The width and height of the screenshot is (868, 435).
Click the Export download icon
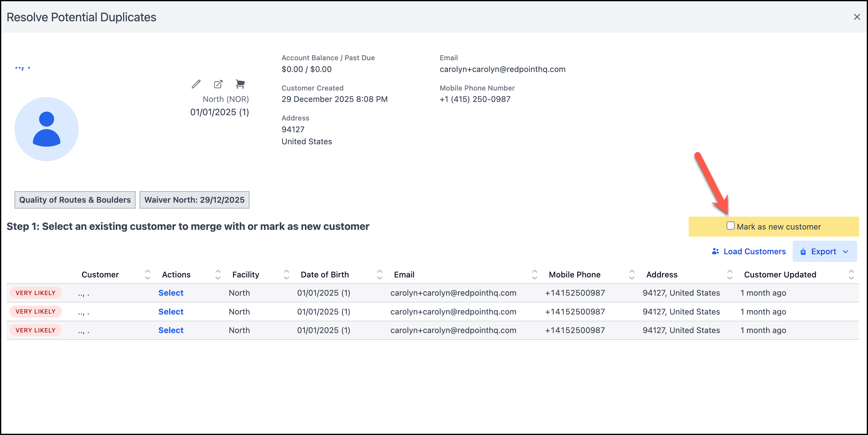(803, 251)
